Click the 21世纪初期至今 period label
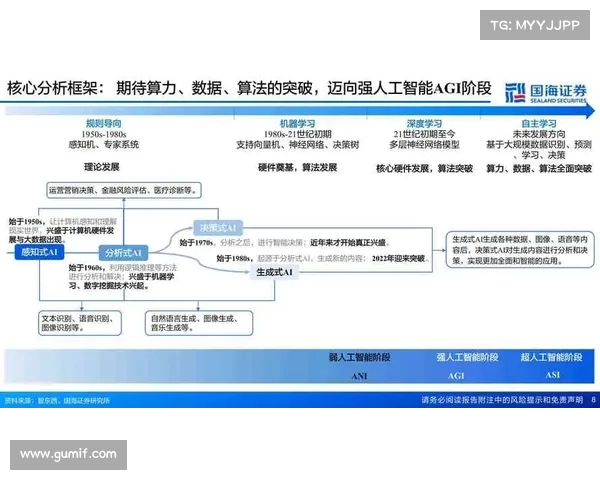This screenshot has width=600, height=480. coord(424,134)
